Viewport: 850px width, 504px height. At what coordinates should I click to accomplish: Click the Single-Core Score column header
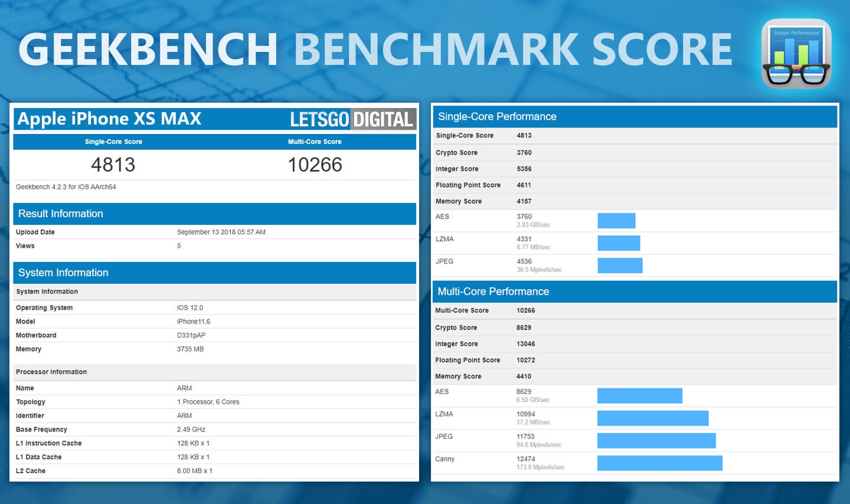[113, 142]
